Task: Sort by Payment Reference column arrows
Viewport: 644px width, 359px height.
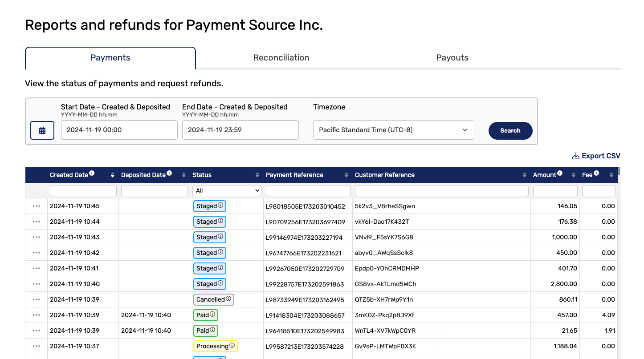Action: [x=346, y=175]
